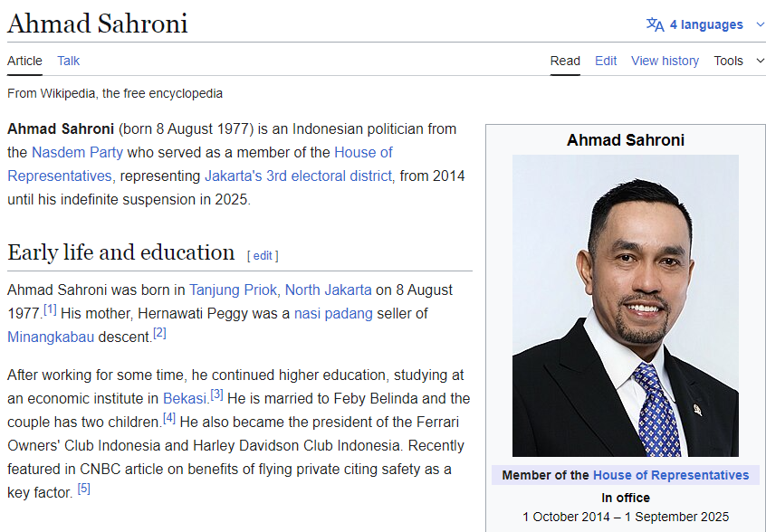Image resolution: width=766 pixels, height=532 pixels.
Task: Open the Bekasi link
Action: 185,398
